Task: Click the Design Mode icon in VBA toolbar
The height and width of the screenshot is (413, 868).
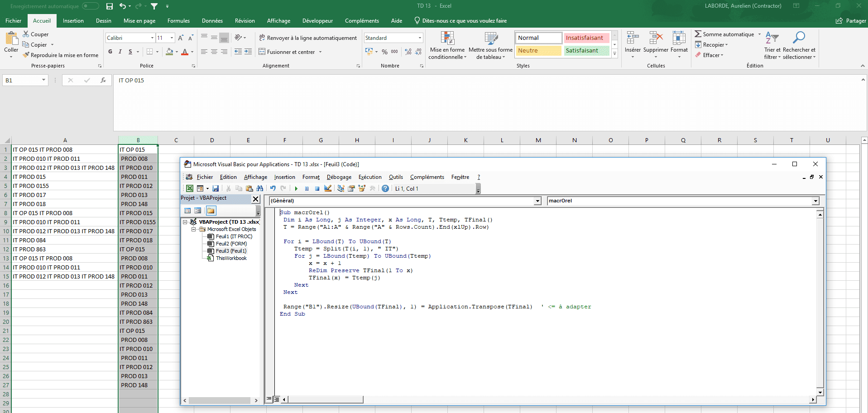Action: coord(328,189)
